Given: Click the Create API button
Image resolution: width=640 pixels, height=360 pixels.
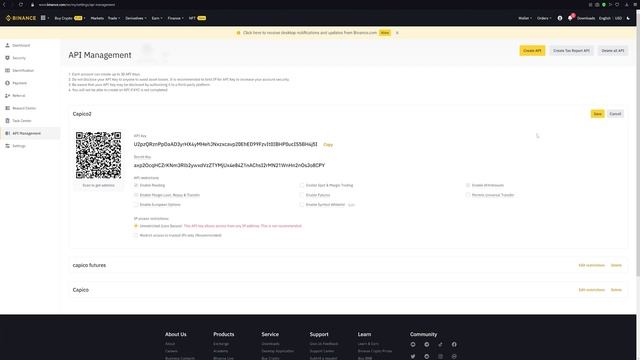Looking at the screenshot, I should pos(532,51).
